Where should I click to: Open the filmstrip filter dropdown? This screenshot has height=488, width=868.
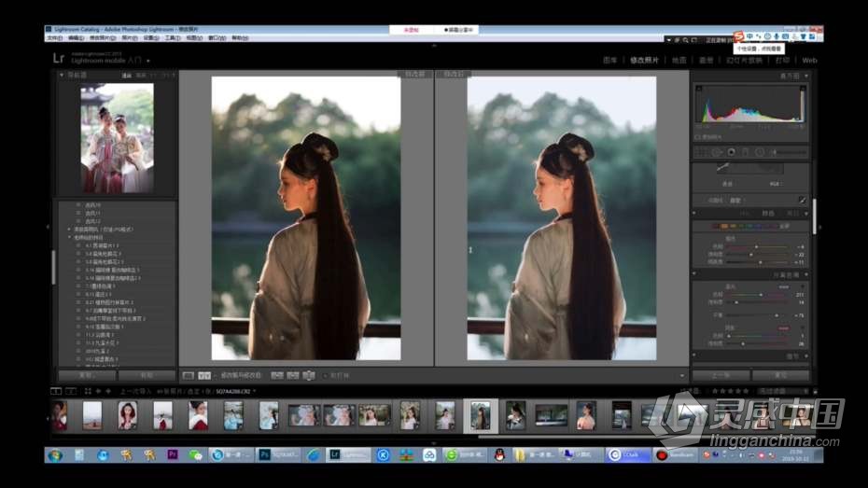click(x=782, y=391)
